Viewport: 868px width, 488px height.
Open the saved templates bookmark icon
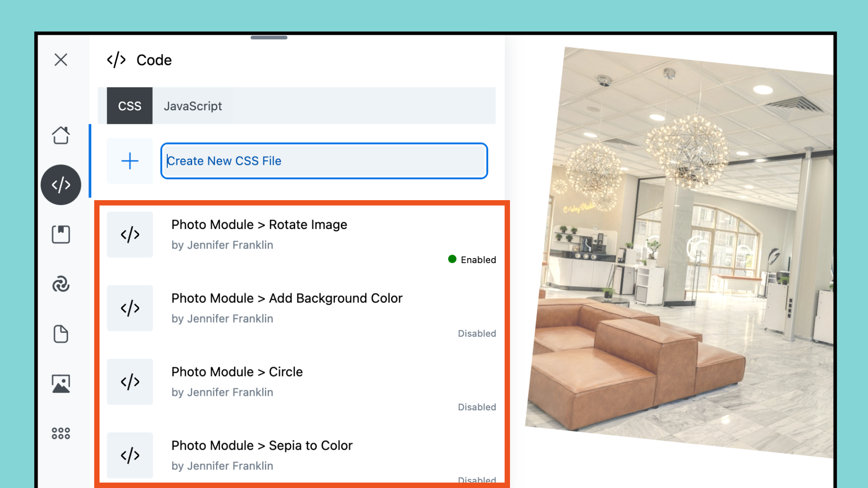(61, 235)
